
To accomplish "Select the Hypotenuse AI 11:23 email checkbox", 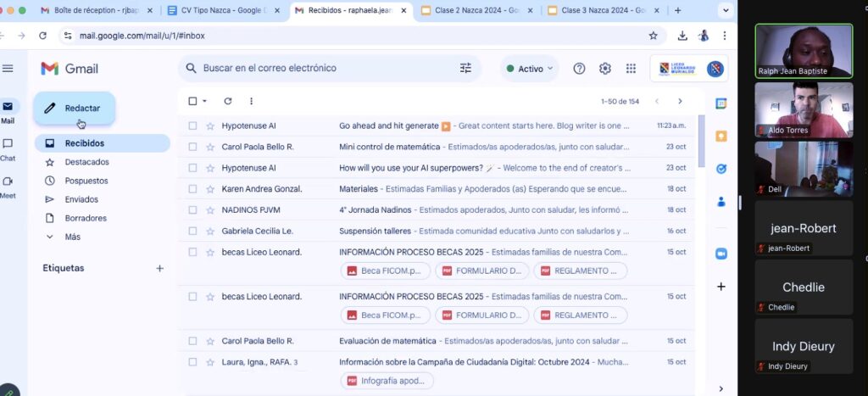I will (192, 125).
